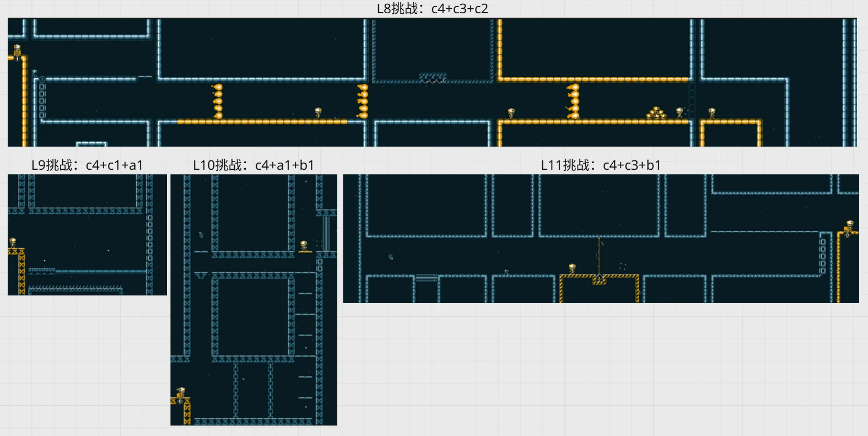The width and height of the screenshot is (868, 436).
Task: Select the leftmost flame column in L8 level
Action: (218, 101)
